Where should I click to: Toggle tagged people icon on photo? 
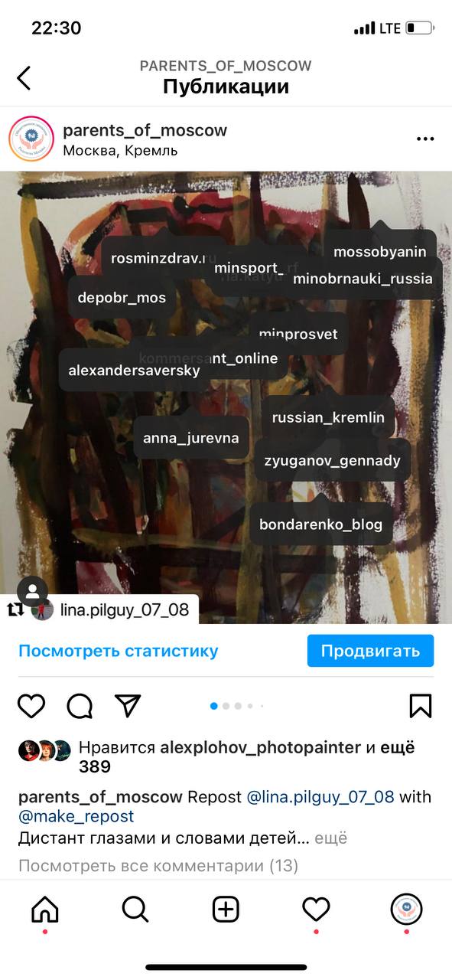[33, 592]
